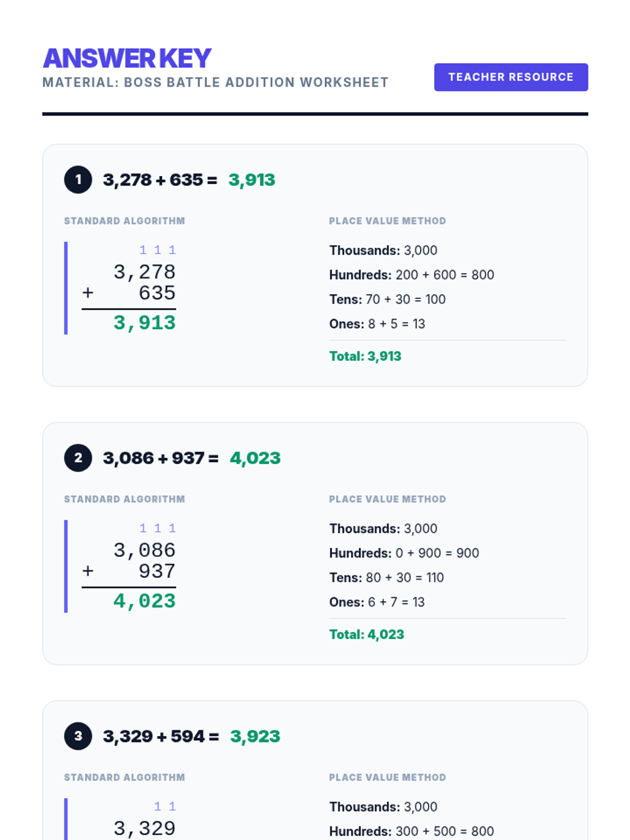Click green answer 3,923 in problem 3 heading
The image size is (630, 840).
coord(255,737)
